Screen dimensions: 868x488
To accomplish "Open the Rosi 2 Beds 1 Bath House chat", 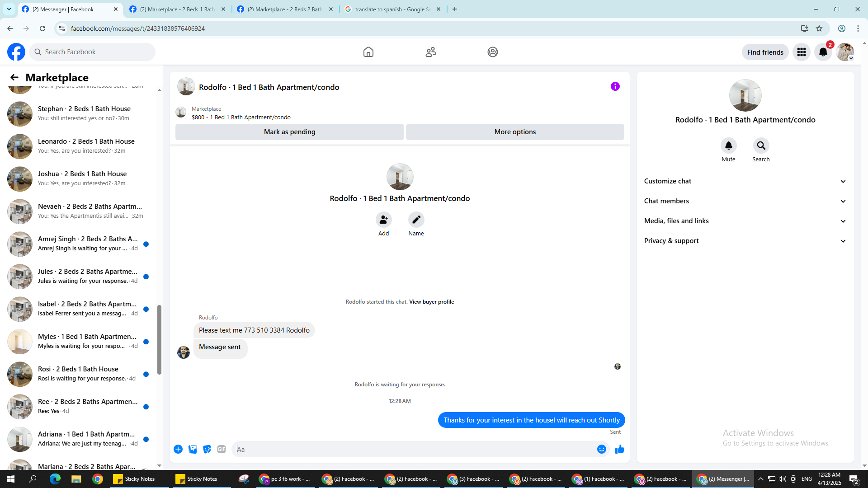I will coord(80,374).
